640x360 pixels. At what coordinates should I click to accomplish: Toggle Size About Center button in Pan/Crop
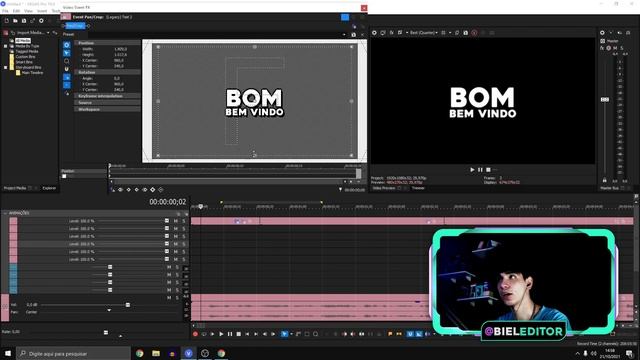click(67, 85)
